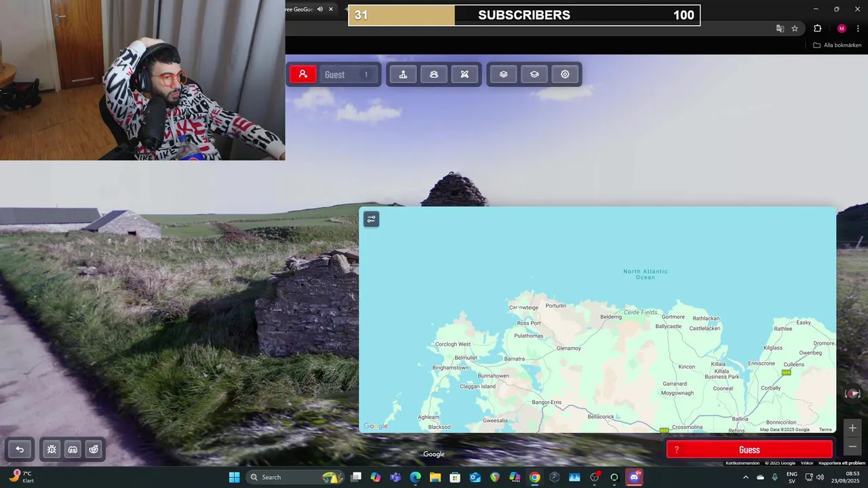
Task: Open the leaderboard podium icon
Action: (x=403, y=75)
